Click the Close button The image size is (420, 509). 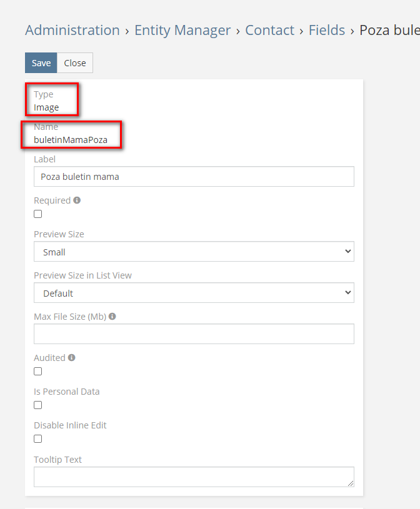pos(75,63)
